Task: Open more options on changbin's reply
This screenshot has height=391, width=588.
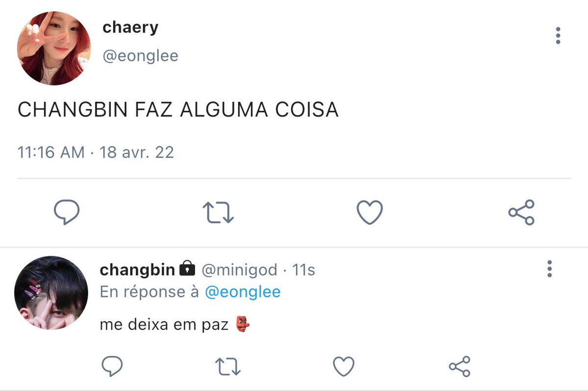Action: [x=549, y=269]
